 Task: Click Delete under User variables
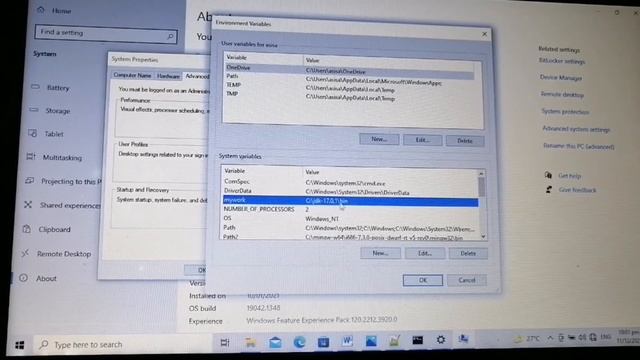tap(465, 141)
